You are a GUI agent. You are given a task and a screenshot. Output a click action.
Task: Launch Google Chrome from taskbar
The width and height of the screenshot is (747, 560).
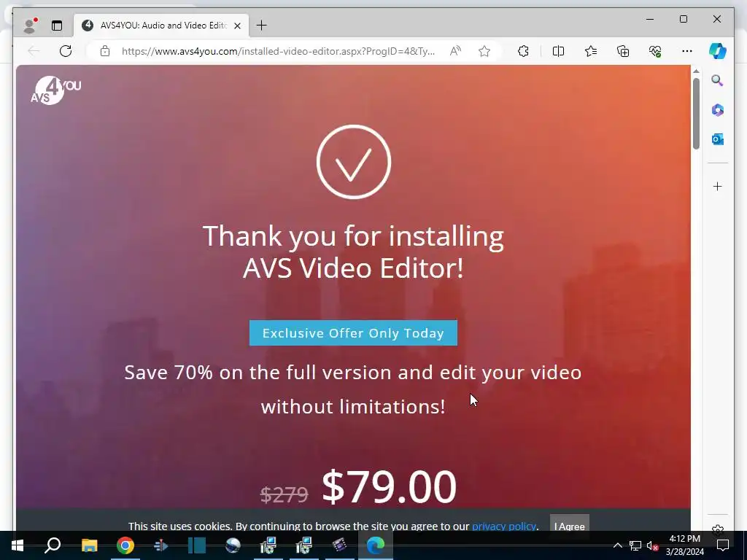point(125,545)
